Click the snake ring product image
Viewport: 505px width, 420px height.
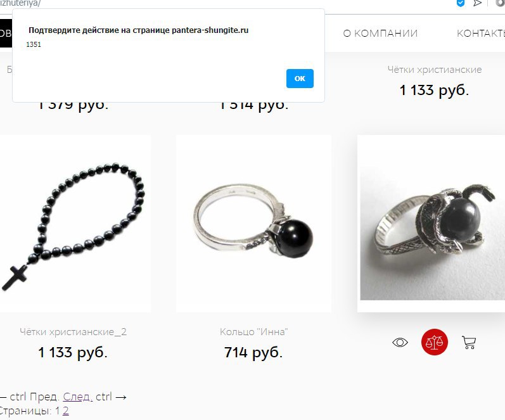coord(432,224)
